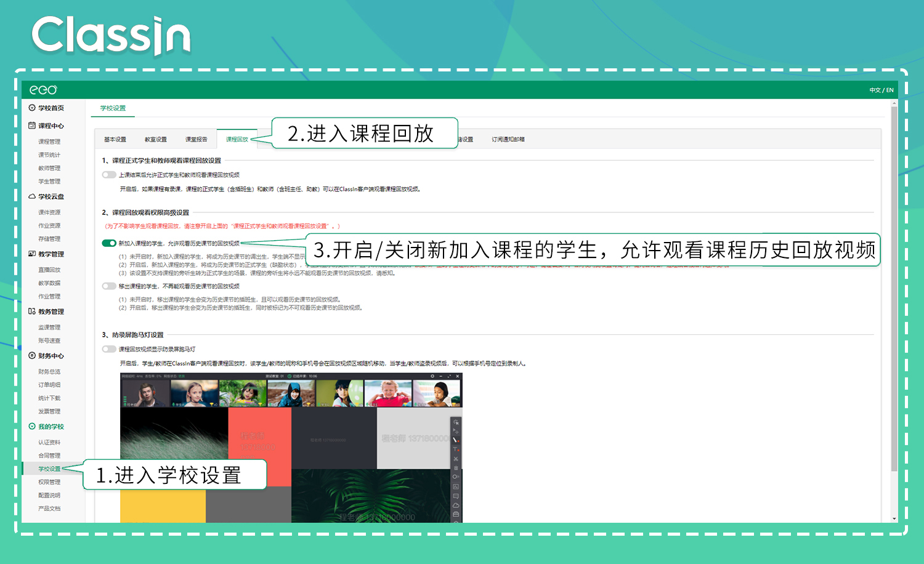Switch language to 中文
The width and height of the screenshot is (924, 564).
tap(875, 91)
